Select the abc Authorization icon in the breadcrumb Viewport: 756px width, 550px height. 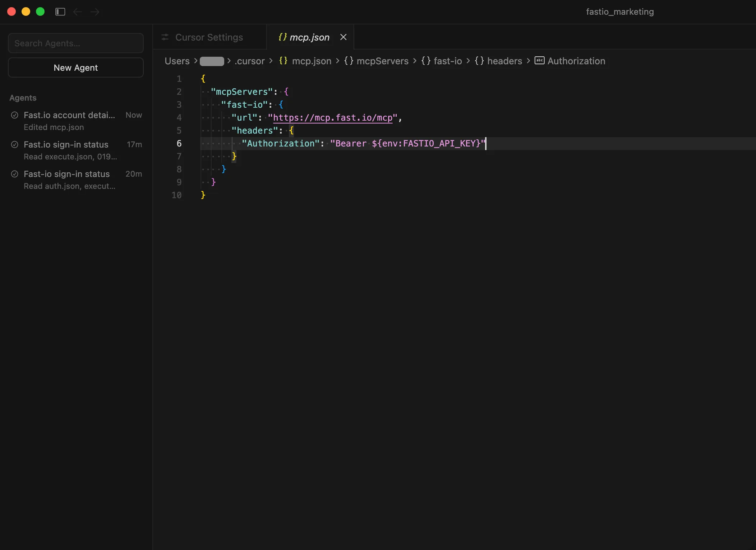point(539,61)
